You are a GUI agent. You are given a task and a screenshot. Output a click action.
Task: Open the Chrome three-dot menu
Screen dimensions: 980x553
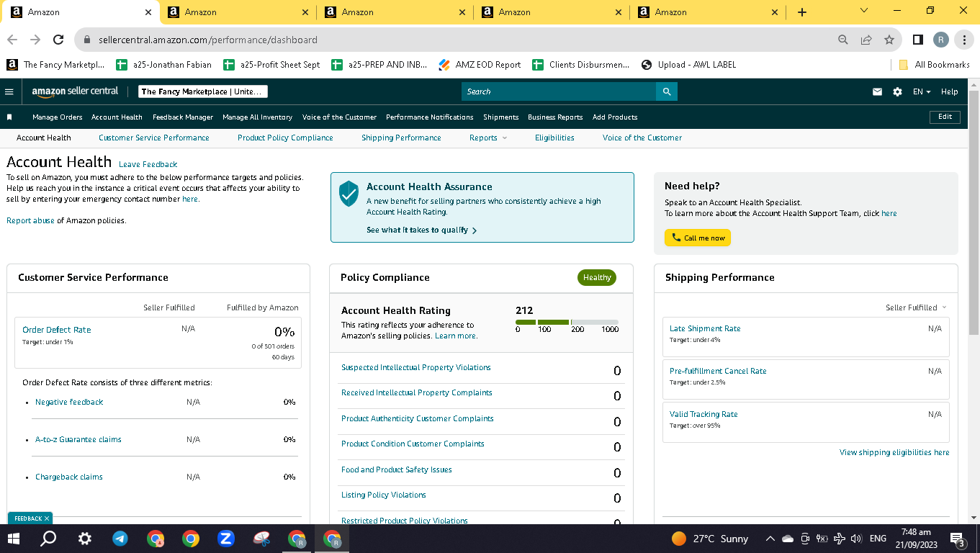[963, 40]
